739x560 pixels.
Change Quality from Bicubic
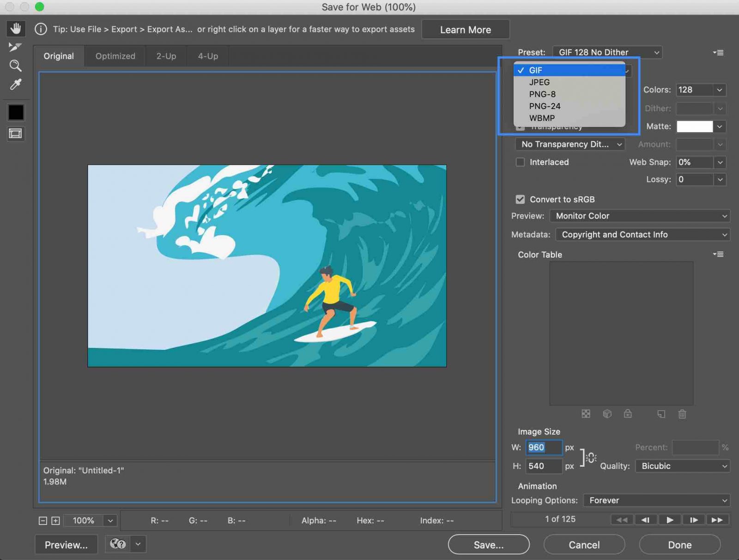click(x=682, y=466)
